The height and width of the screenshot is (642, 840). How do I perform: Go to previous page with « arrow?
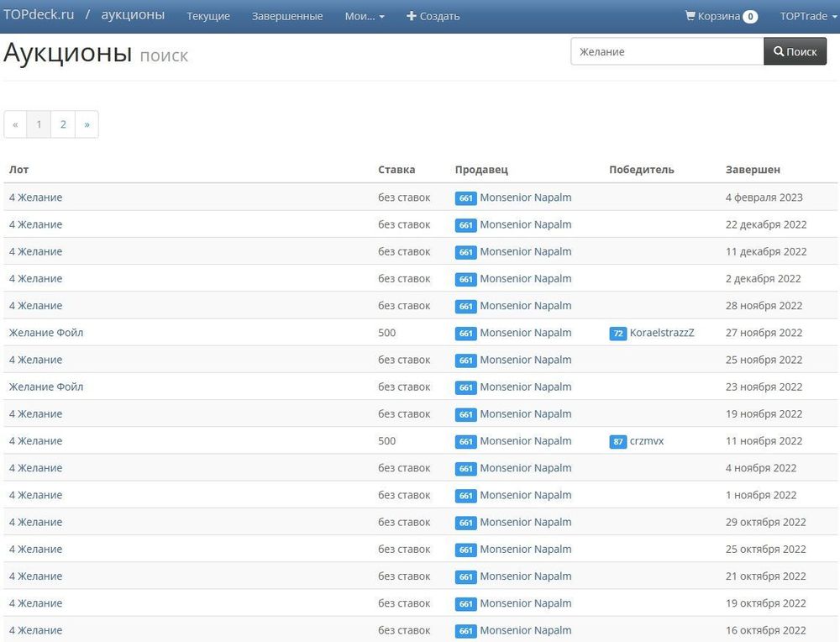[x=15, y=124]
